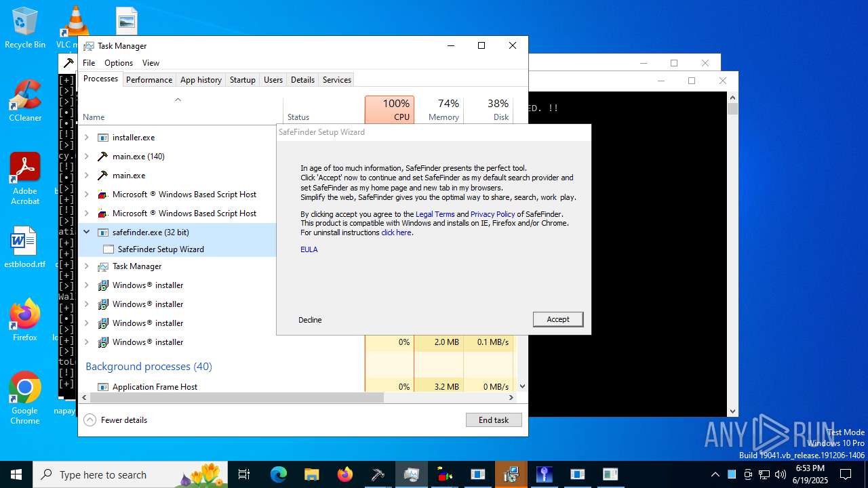Click the highlighted Windows installer taskbar icon
This screenshot has height=488, width=868.
511,474
